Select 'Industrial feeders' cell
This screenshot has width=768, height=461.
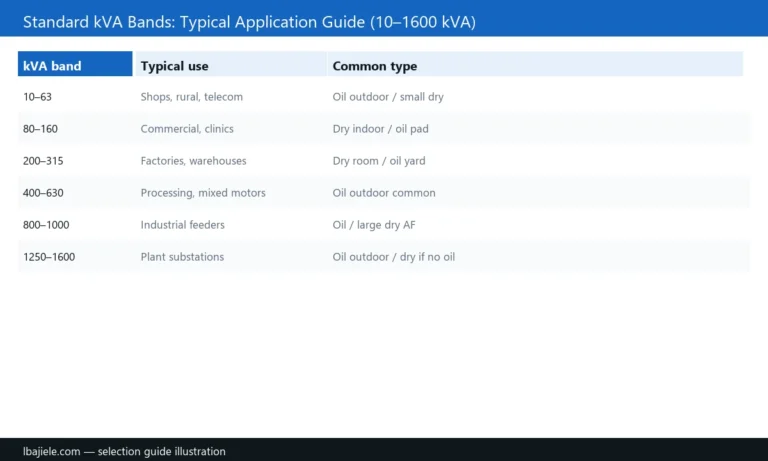pos(183,225)
